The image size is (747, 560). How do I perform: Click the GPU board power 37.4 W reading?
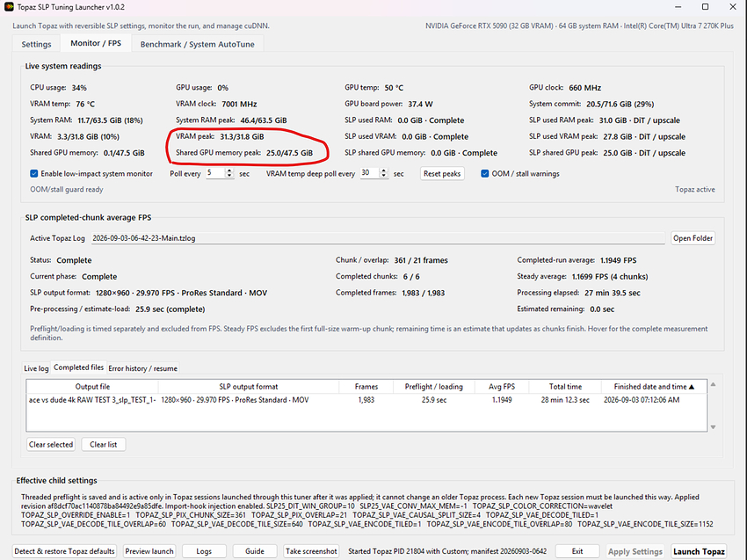point(420,104)
